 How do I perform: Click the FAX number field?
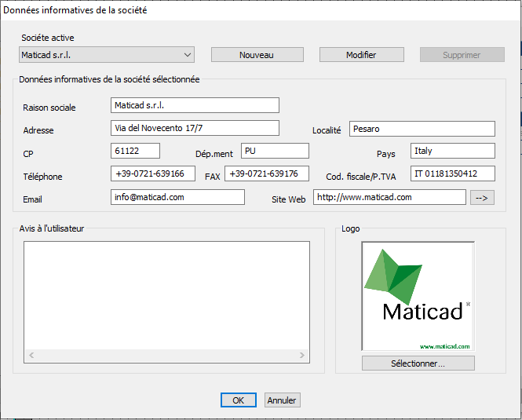[x=267, y=173]
